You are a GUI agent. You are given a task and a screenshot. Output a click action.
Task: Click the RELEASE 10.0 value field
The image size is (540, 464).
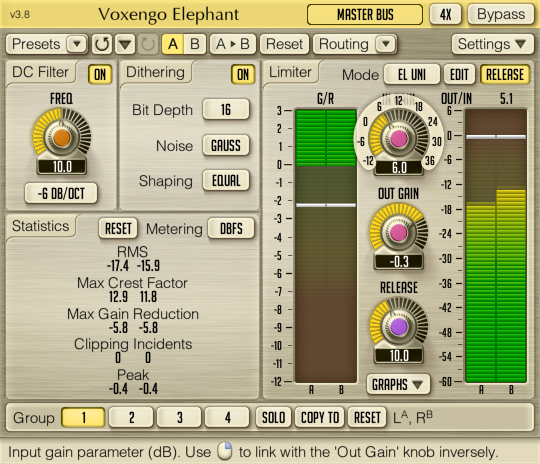tap(399, 355)
